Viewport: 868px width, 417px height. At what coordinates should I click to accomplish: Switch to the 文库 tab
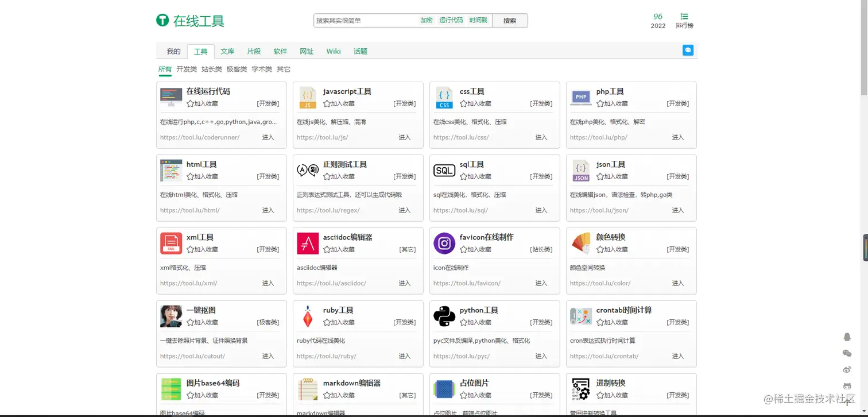click(227, 52)
